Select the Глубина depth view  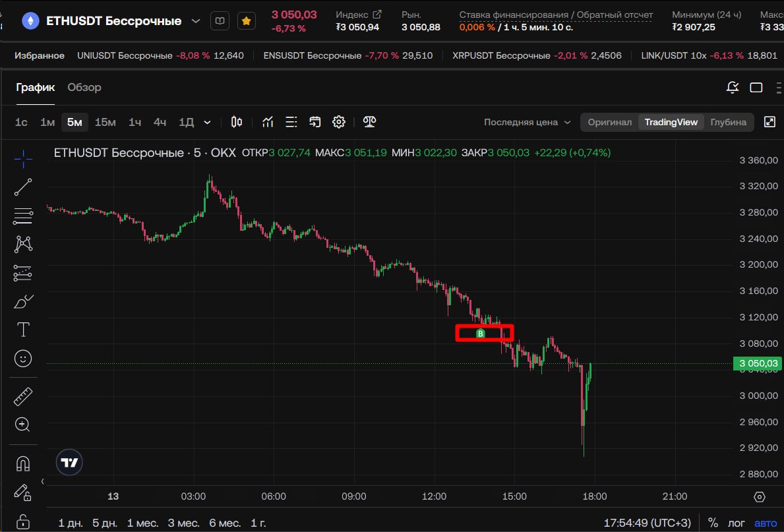coord(728,123)
